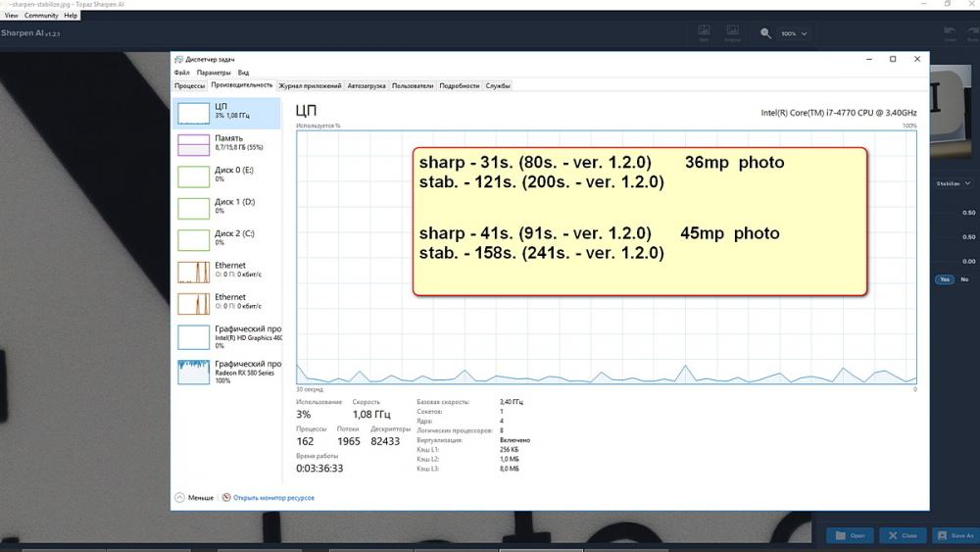The width and height of the screenshot is (980, 552).
Task: Open the Параметры menu in Task Manager
Action: [214, 73]
